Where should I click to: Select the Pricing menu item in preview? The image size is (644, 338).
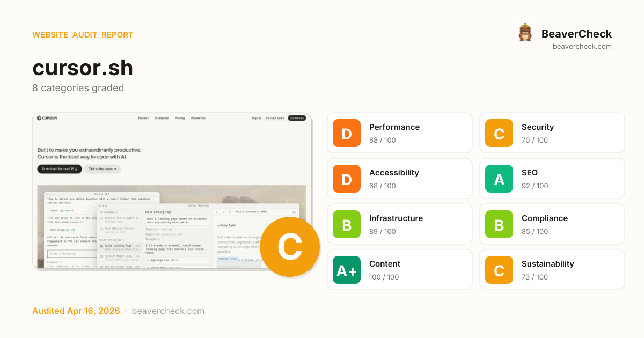click(x=180, y=118)
